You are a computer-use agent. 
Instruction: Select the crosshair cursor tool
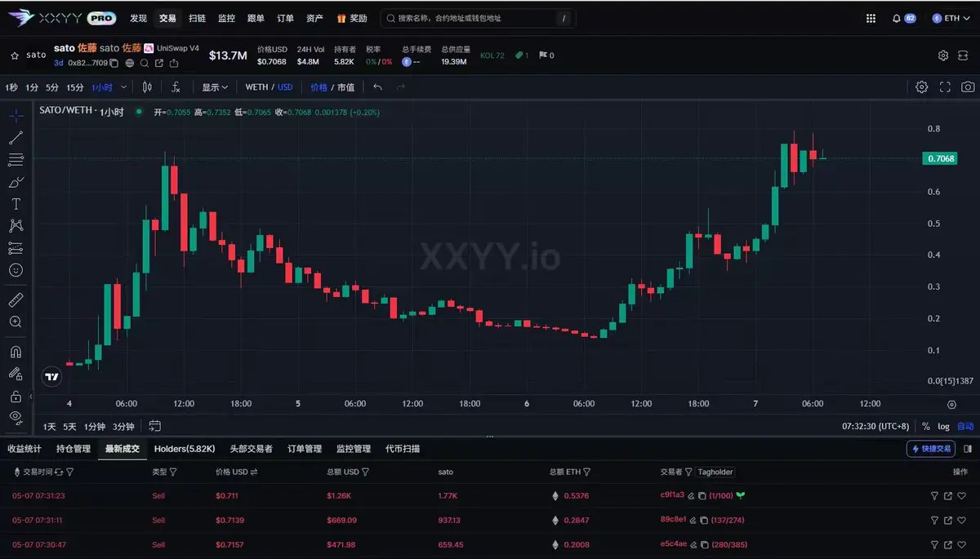point(16,115)
